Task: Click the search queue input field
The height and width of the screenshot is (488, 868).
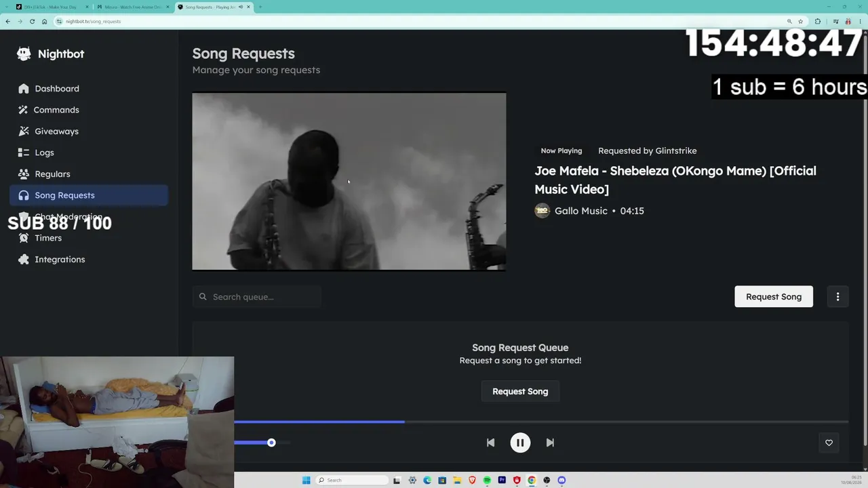Action: [x=257, y=297]
